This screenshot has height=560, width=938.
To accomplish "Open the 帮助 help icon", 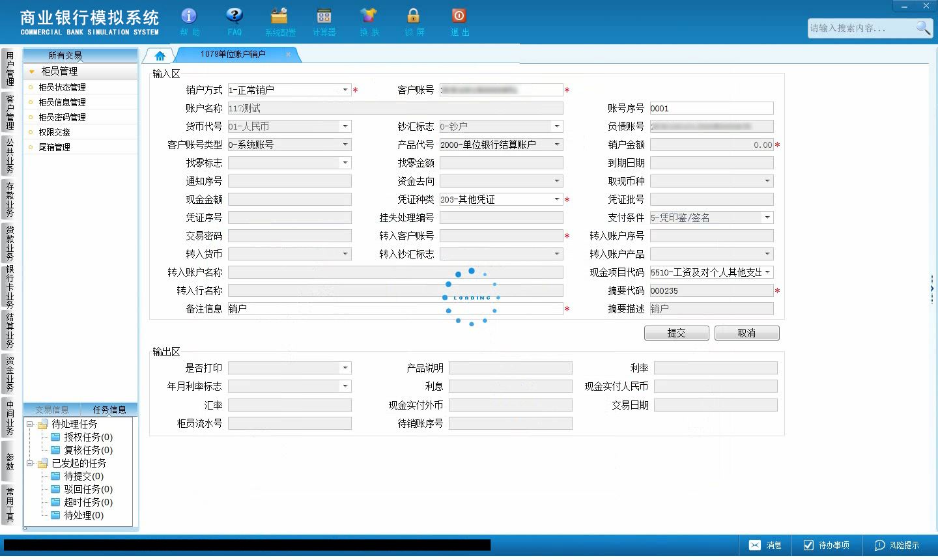I will (x=190, y=21).
